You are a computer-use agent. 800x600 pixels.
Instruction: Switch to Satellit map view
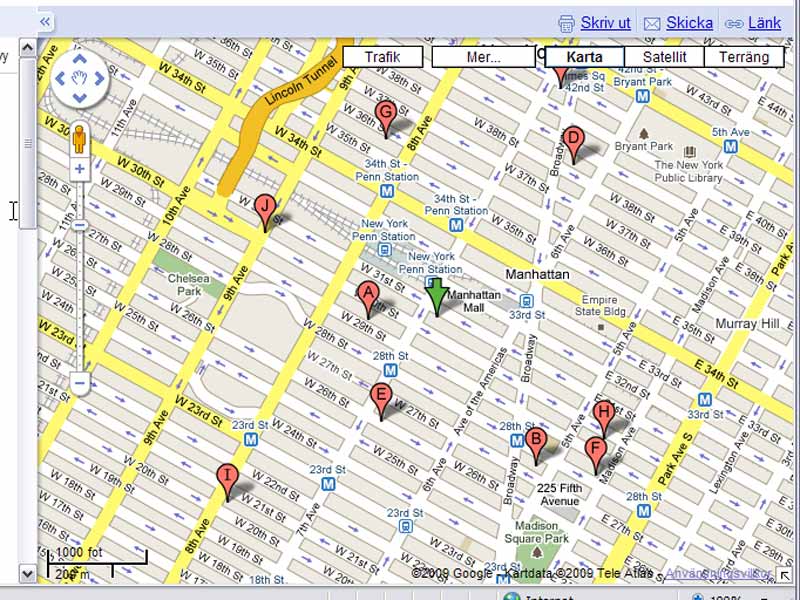click(664, 57)
